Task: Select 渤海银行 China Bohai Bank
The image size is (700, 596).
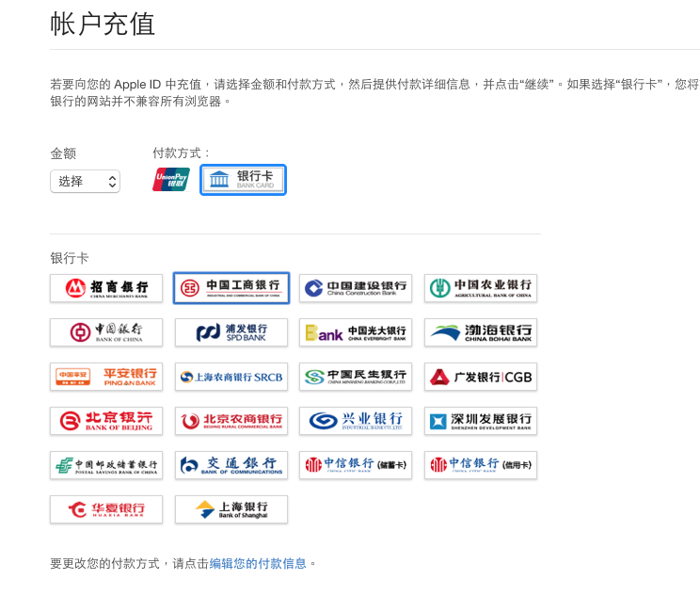Action: click(x=481, y=332)
